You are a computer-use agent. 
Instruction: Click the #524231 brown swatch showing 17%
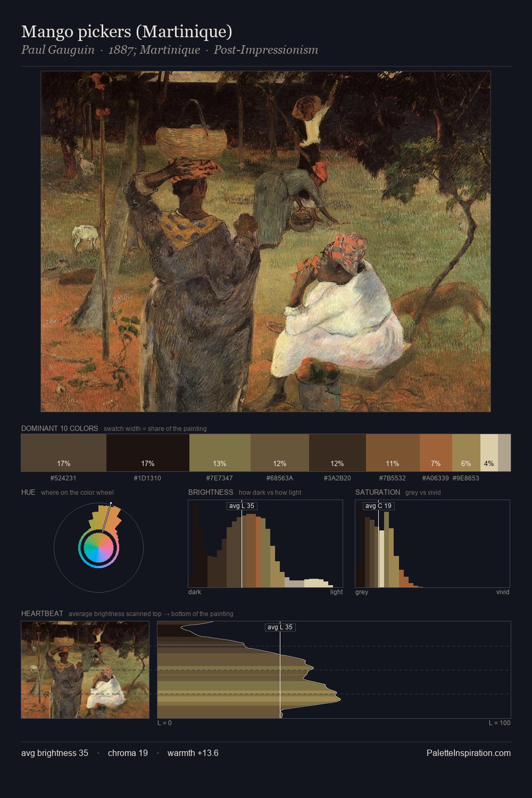(63, 453)
